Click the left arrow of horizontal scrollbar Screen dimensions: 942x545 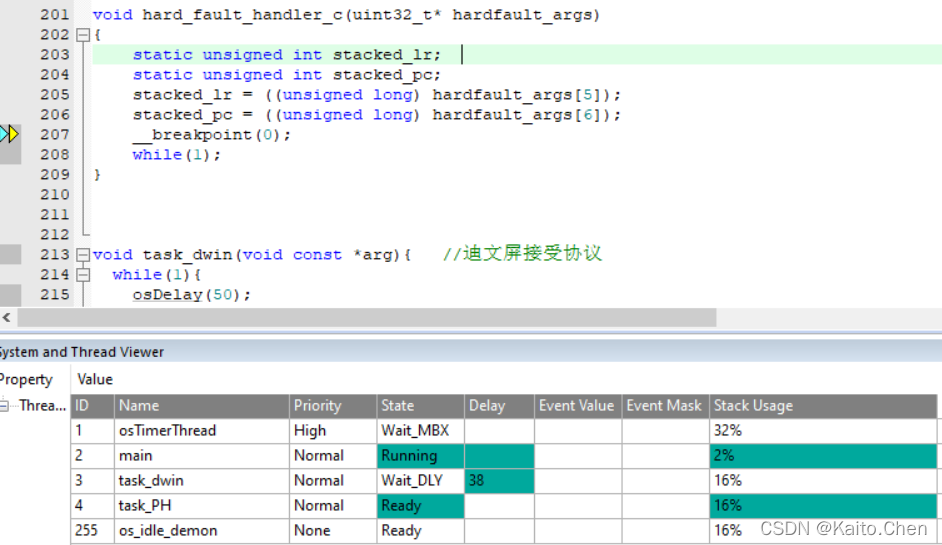tap(7, 317)
